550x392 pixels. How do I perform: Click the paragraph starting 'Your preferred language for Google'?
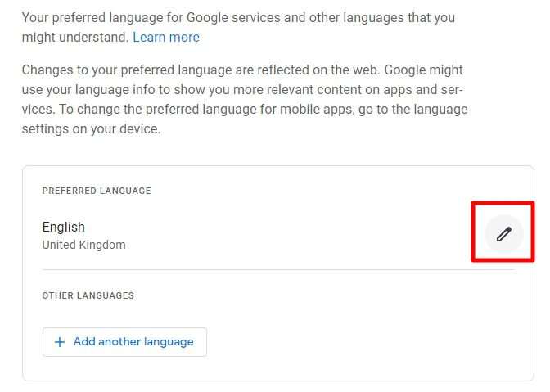(x=238, y=27)
